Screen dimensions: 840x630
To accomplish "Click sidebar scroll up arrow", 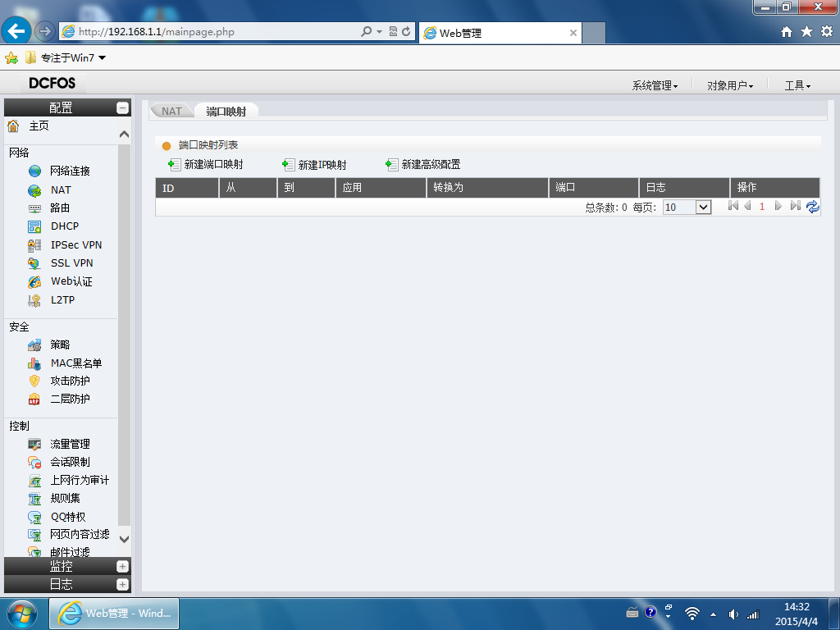I will click(x=125, y=134).
